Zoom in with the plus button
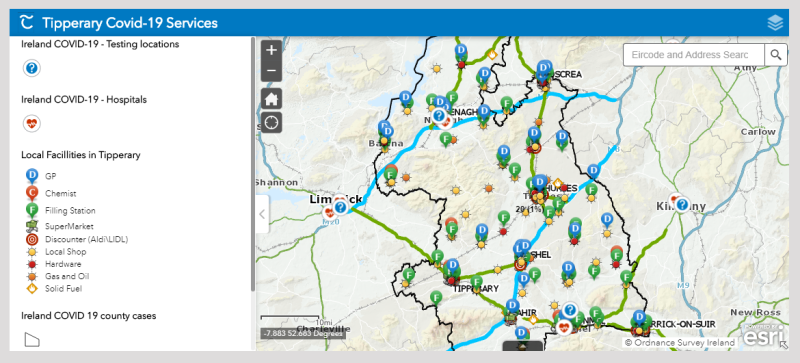Screen dimensions: 800x363 pos(271,50)
